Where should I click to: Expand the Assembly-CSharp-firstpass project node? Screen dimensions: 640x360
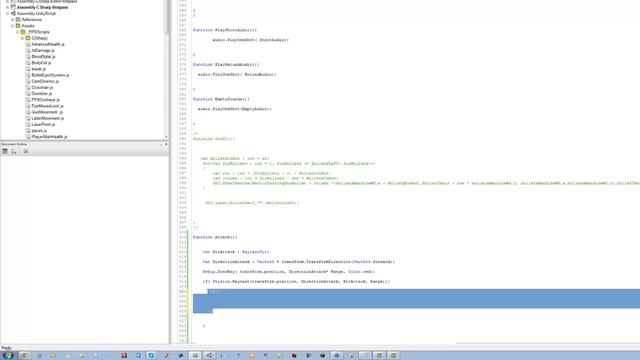7,7
